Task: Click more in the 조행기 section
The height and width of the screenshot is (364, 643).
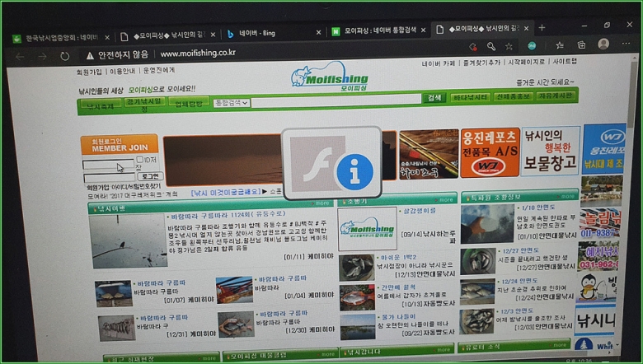Action: (x=444, y=200)
